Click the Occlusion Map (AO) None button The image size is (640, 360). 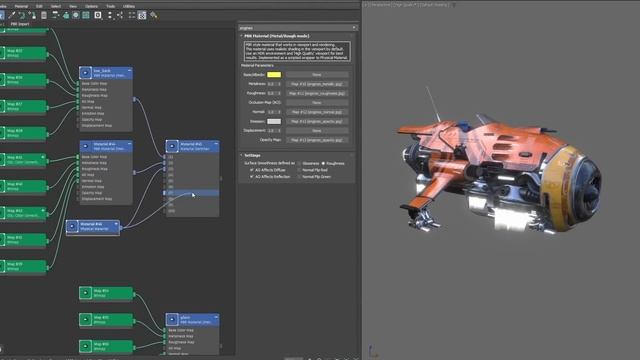click(317, 102)
